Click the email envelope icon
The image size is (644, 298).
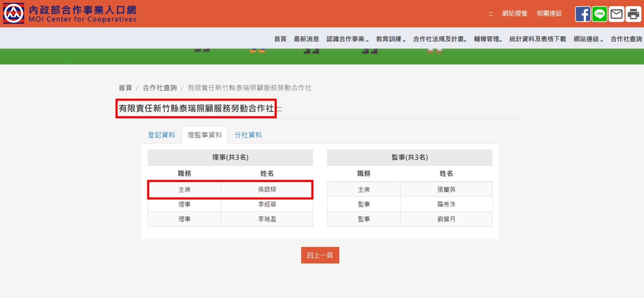[x=616, y=14]
